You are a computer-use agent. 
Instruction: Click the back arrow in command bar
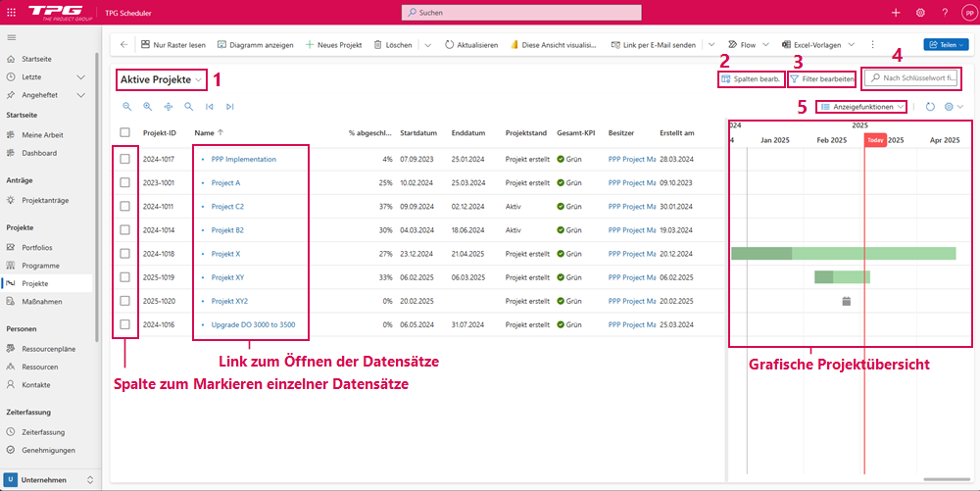[x=123, y=45]
